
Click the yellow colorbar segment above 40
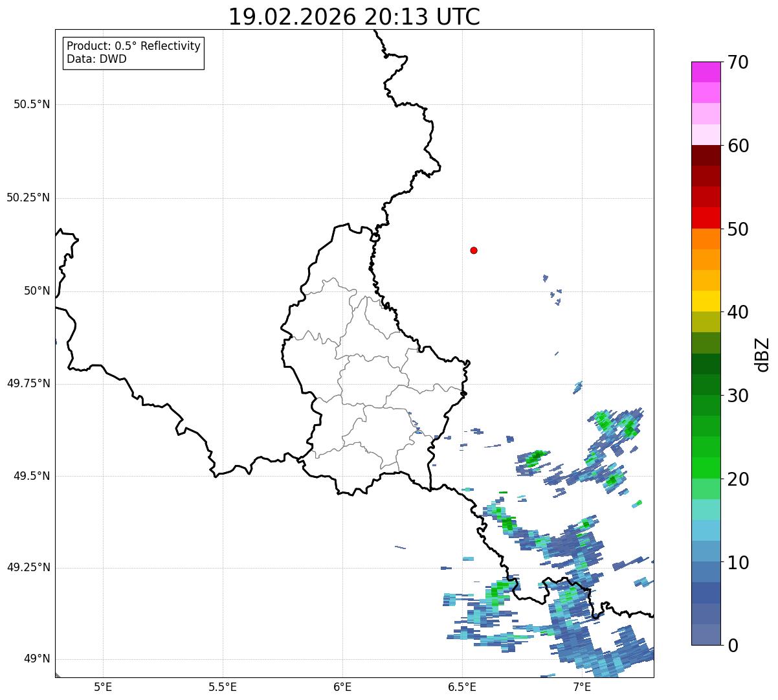[x=706, y=301]
